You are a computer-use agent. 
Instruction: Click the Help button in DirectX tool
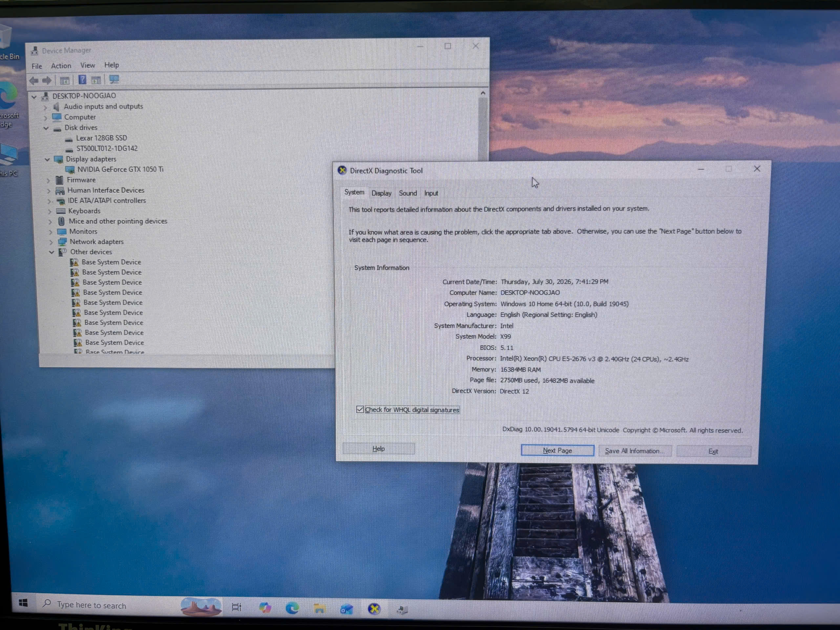(379, 449)
